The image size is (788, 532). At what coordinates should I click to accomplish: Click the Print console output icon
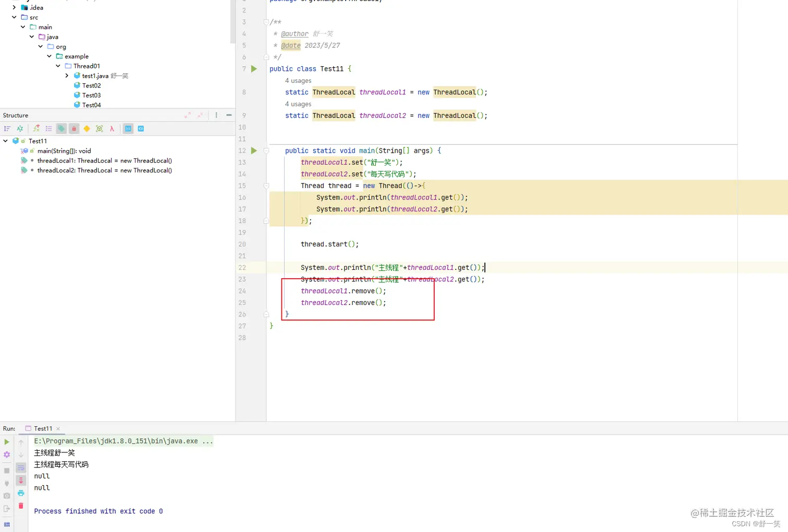(x=21, y=493)
